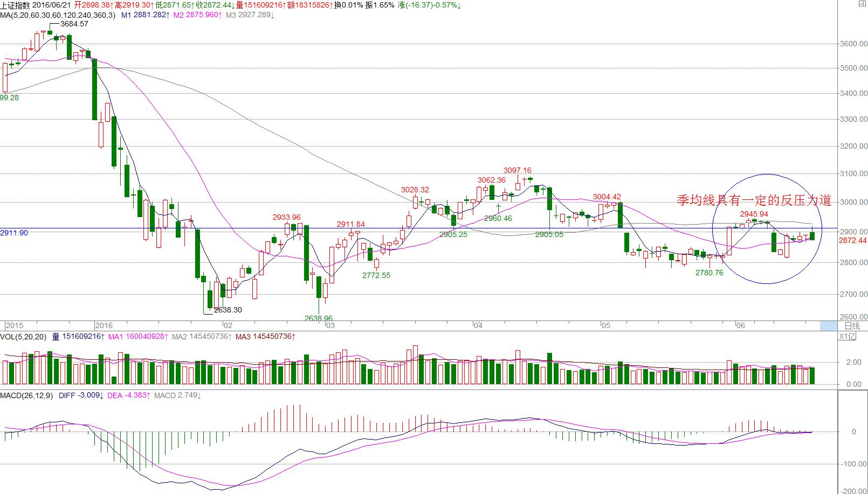Click the light blue timeline scroll thumb
This screenshot has width=868, height=494.
(828, 325)
